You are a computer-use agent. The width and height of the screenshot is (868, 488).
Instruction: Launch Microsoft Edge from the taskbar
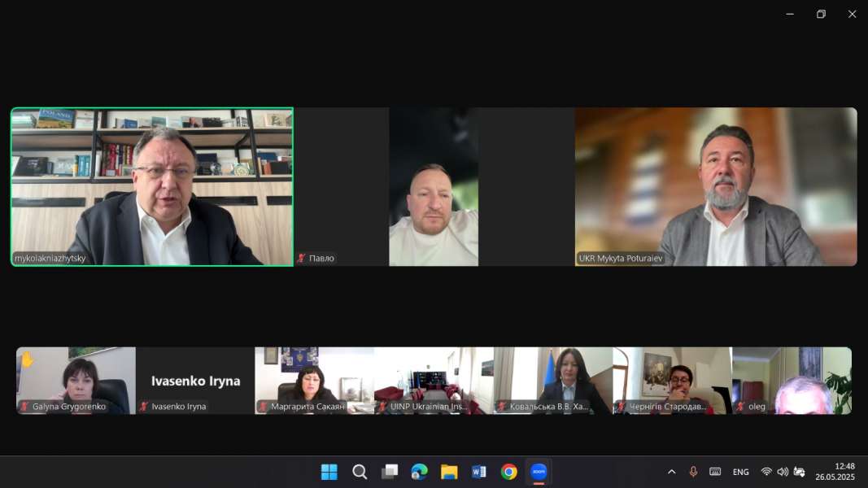click(419, 472)
